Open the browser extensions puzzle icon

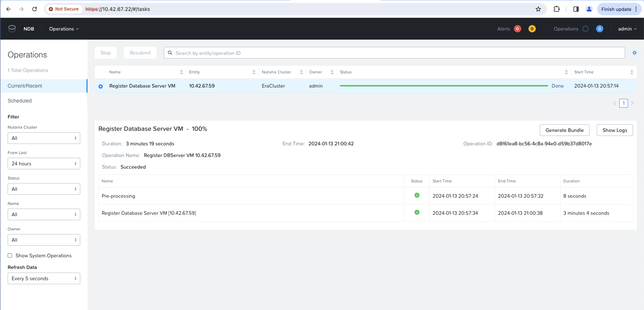(556, 9)
